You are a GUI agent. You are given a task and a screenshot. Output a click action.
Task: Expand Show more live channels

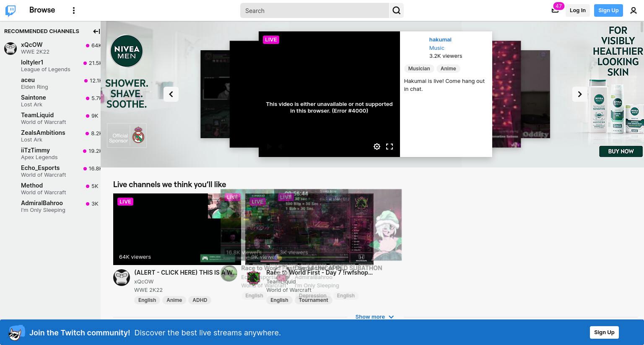pos(374,317)
